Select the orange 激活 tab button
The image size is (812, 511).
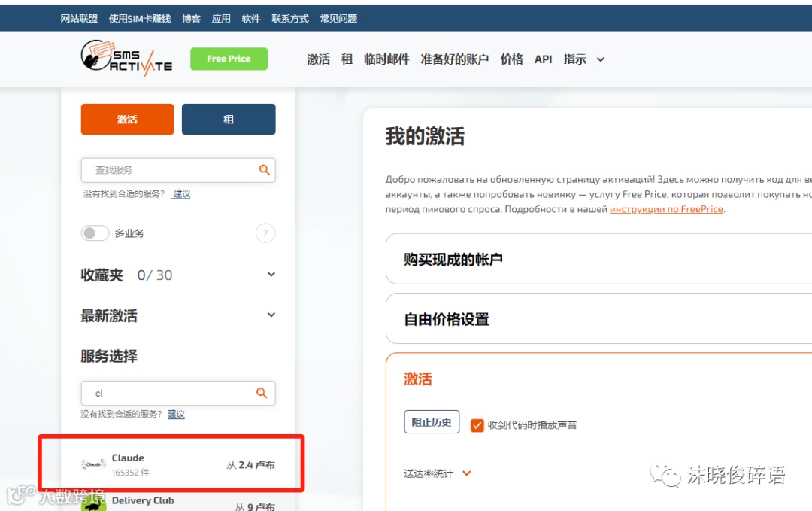[127, 119]
